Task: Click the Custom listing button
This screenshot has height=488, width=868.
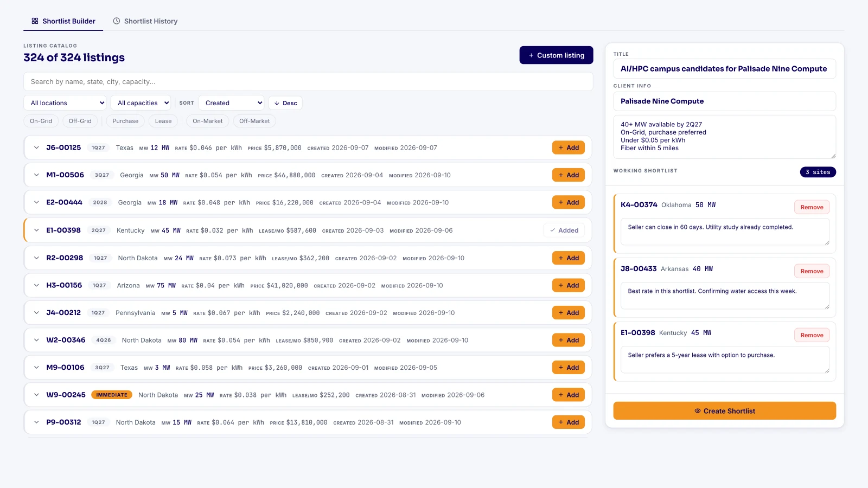Action: point(556,55)
